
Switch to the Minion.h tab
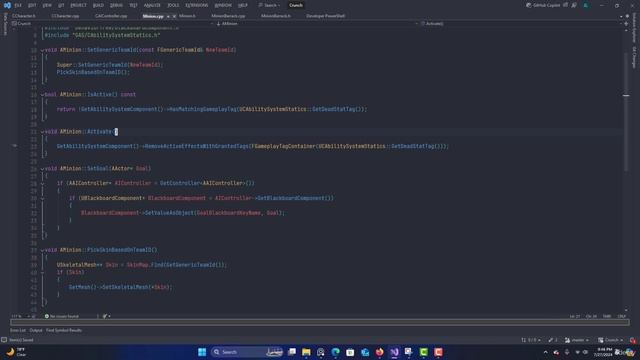(187, 16)
